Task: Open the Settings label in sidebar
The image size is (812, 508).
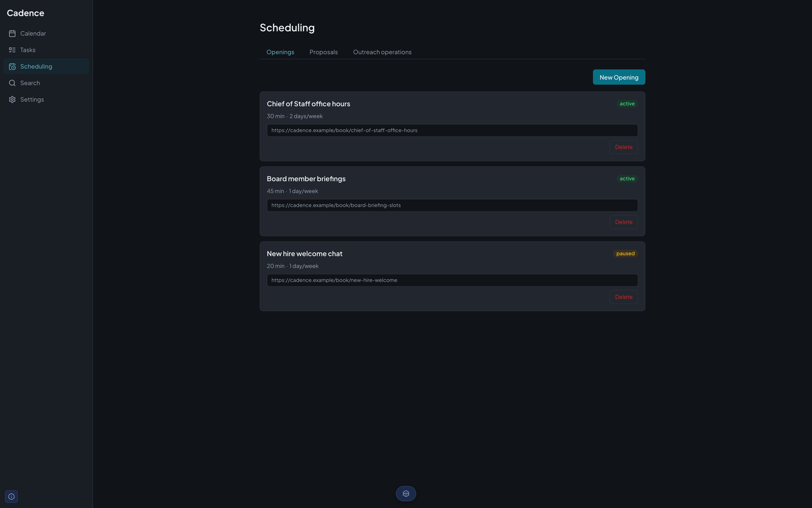Action: tap(32, 99)
